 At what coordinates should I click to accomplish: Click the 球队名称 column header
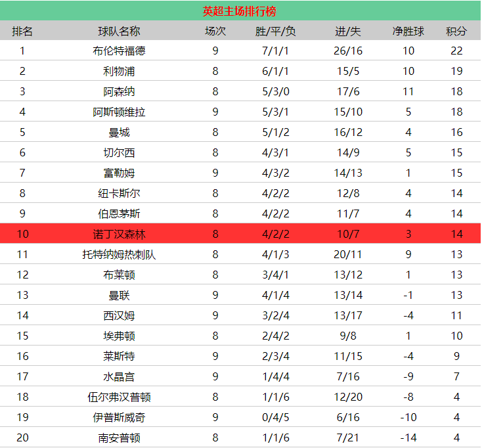click(119, 31)
